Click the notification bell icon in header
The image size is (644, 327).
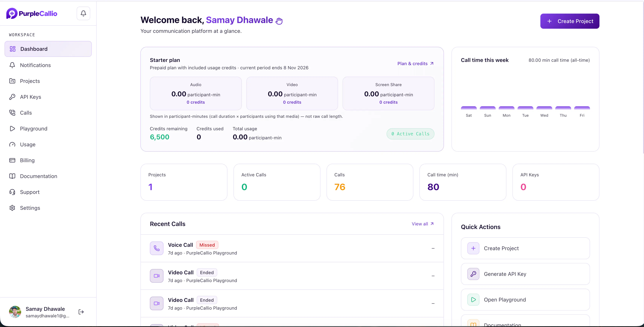tap(83, 13)
